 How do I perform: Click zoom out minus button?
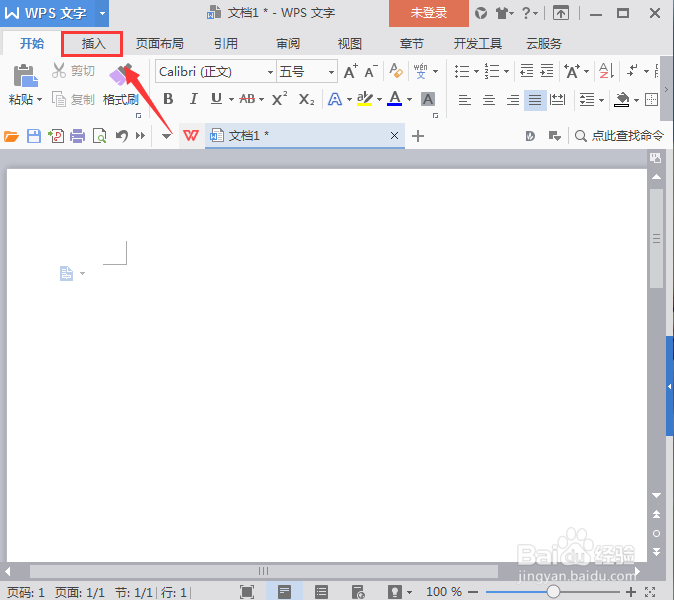473,592
